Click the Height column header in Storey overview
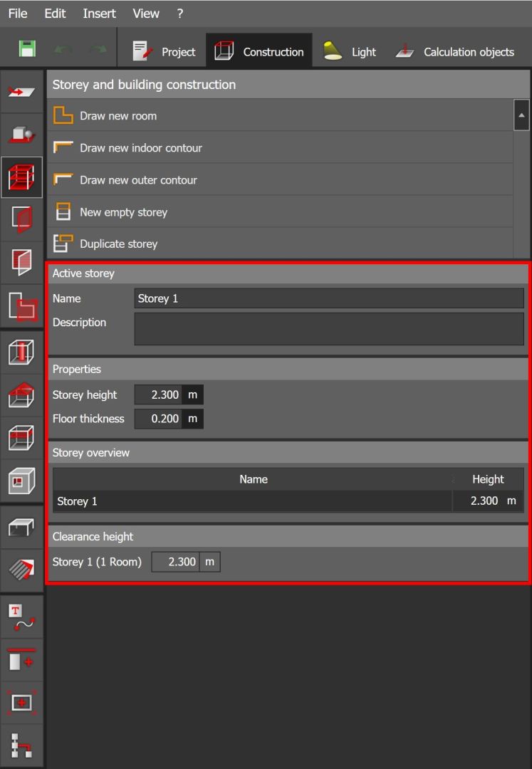The height and width of the screenshot is (769, 532). point(488,479)
